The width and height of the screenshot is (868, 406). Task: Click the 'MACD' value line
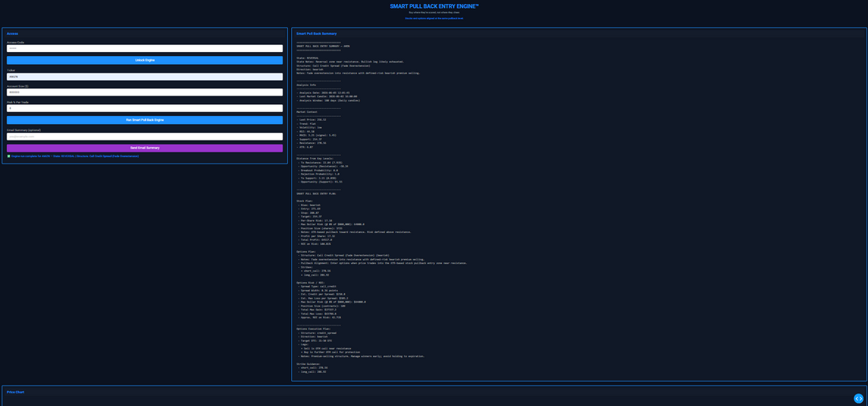[x=316, y=135]
